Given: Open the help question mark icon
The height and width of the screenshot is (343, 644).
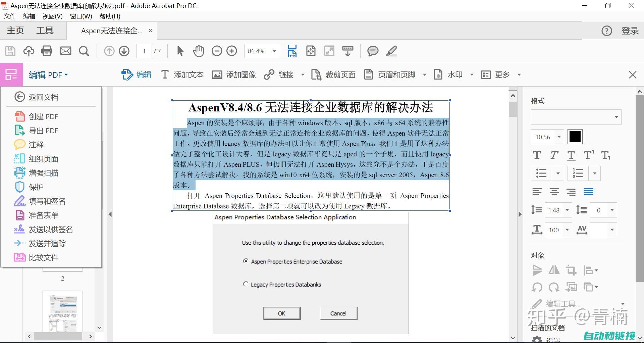Looking at the screenshot, I should click(606, 31).
